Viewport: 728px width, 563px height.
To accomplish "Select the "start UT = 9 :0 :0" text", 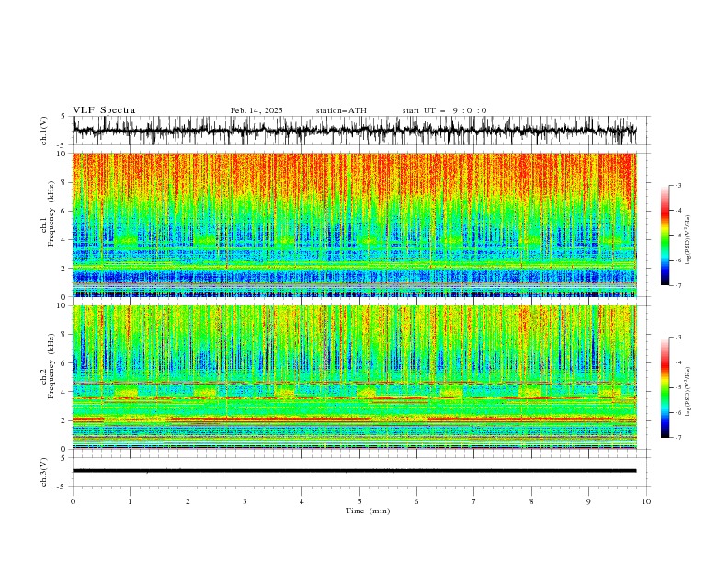I will pyautogui.click(x=444, y=110).
